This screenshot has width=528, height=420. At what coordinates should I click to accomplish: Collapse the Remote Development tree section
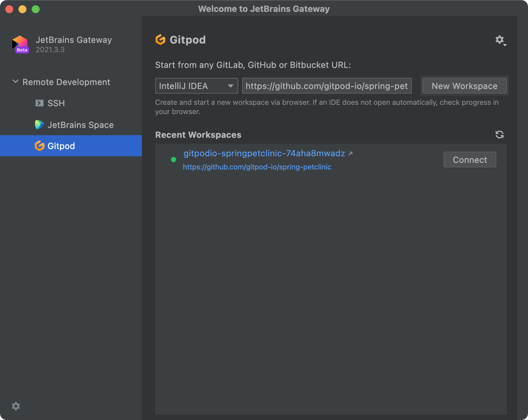15,81
